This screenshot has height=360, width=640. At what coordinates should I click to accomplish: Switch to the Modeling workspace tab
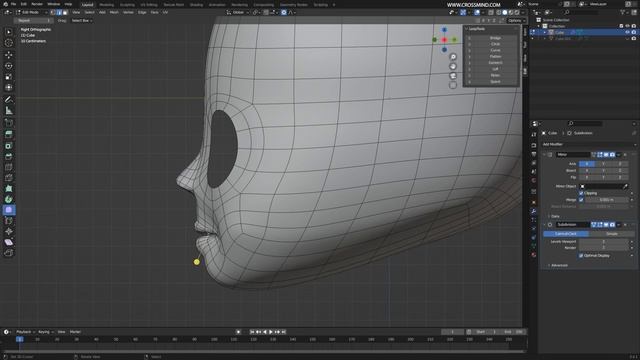pyautogui.click(x=107, y=5)
